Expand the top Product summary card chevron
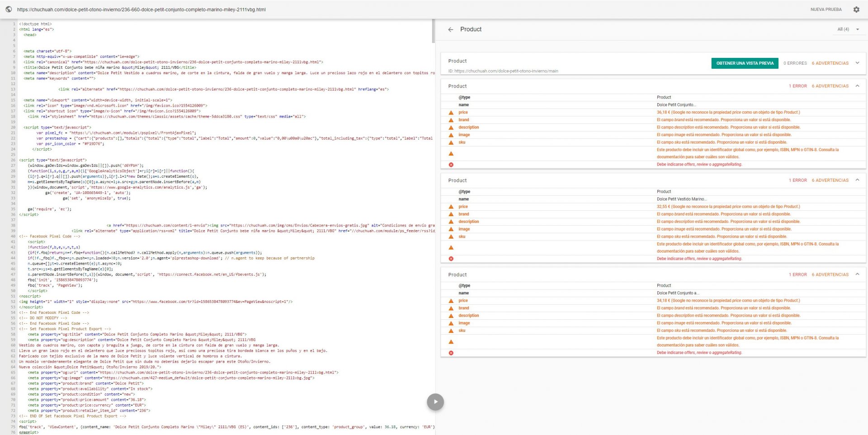Screen dimensions: 868x435 click(x=857, y=63)
